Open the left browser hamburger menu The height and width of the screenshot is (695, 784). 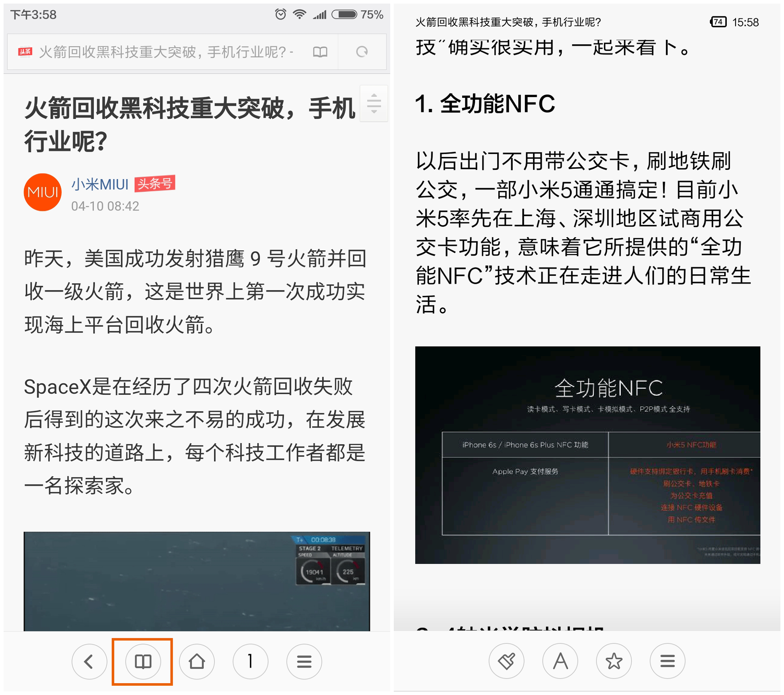coord(304,662)
